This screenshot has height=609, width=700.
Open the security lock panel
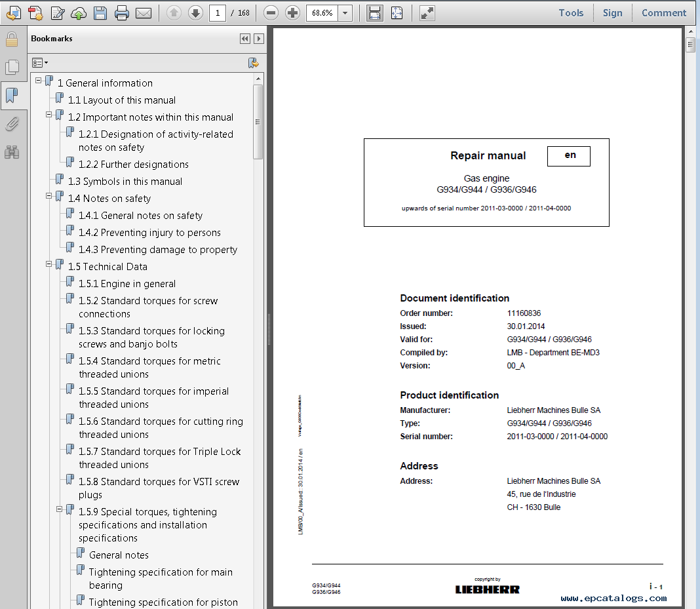(x=12, y=39)
